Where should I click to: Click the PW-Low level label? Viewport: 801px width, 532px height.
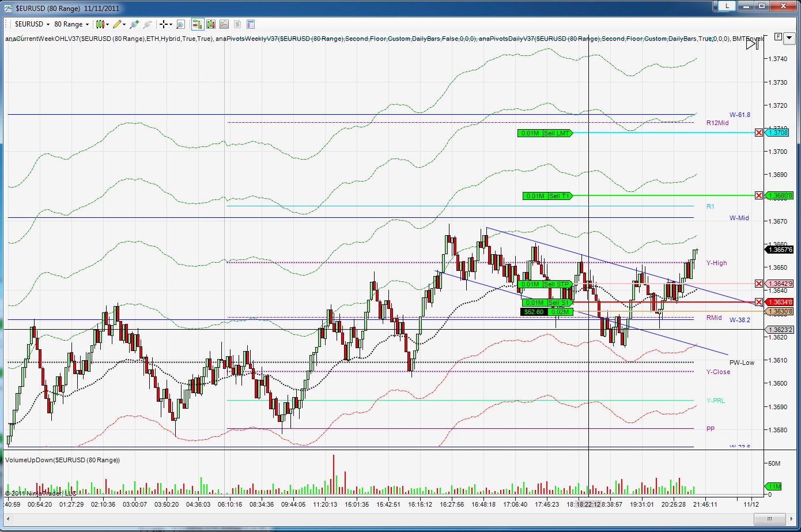(742, 363)
